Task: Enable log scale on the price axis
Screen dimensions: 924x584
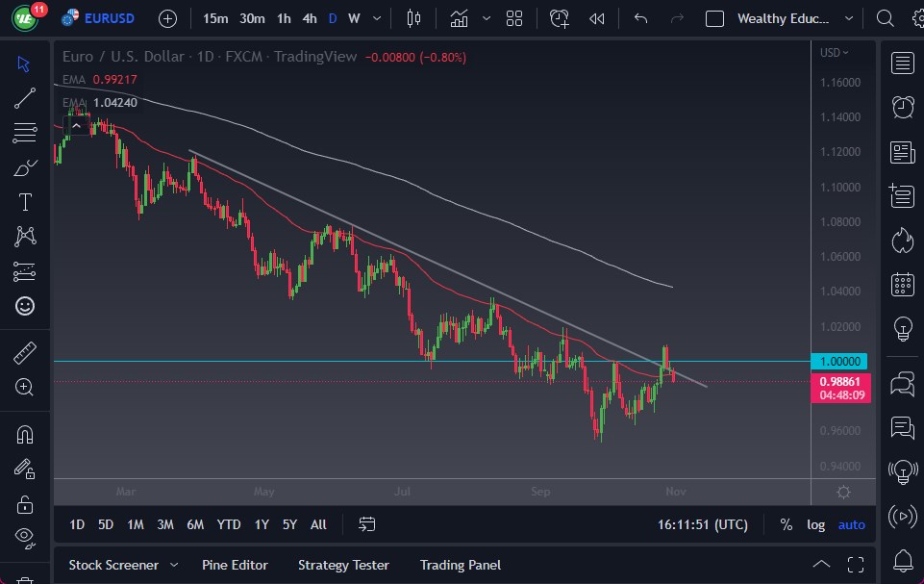Action: coord(815,524)
